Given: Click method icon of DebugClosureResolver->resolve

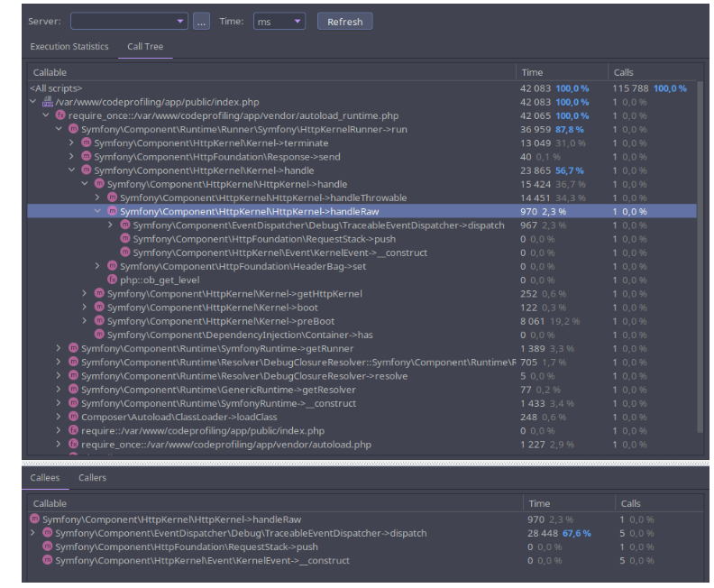Looking at the screenshot, I should (x=73, y=375).
